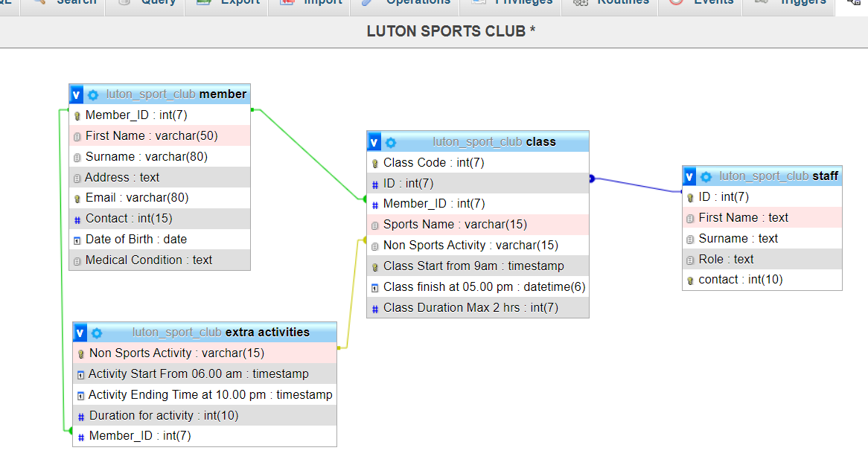868x468 pixels.
Task: Click the LUTON SPORTS CLUB page title
Action: 450,31
